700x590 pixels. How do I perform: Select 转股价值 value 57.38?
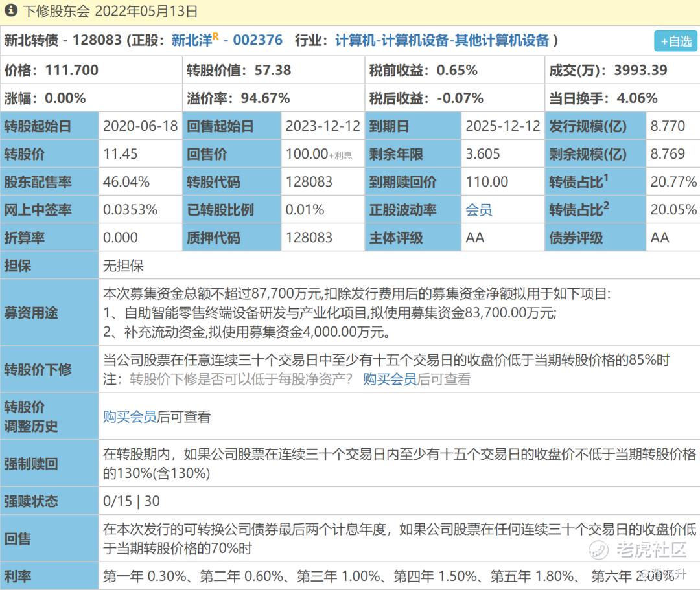pos(273,70)
